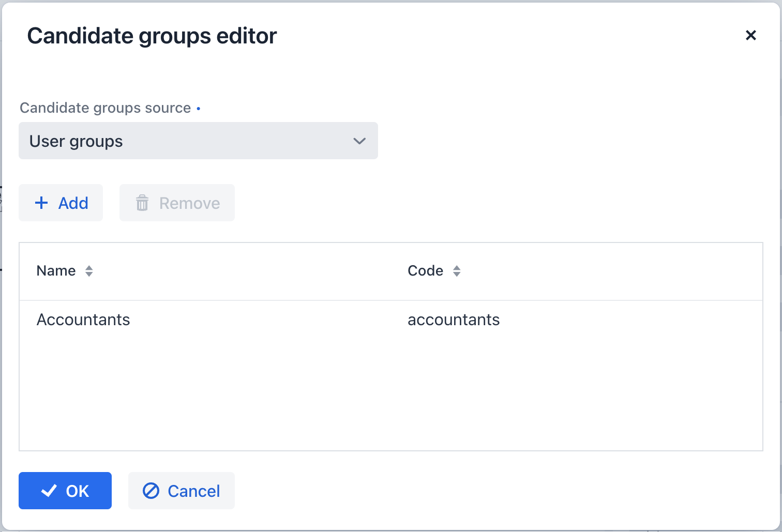Cancel the Candidate groups editor
Viewport: 782px width, 532px height.
click(x=181, y=491)
